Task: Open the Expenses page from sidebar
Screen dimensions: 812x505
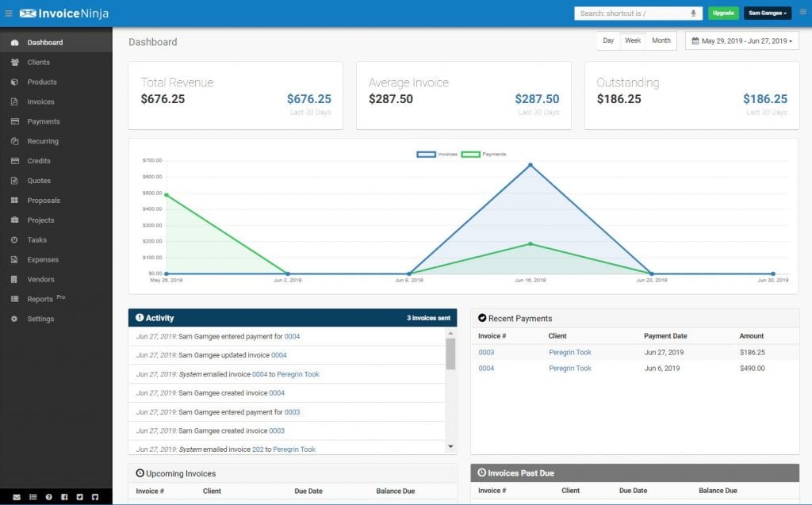Action: [x=43, y=259]
